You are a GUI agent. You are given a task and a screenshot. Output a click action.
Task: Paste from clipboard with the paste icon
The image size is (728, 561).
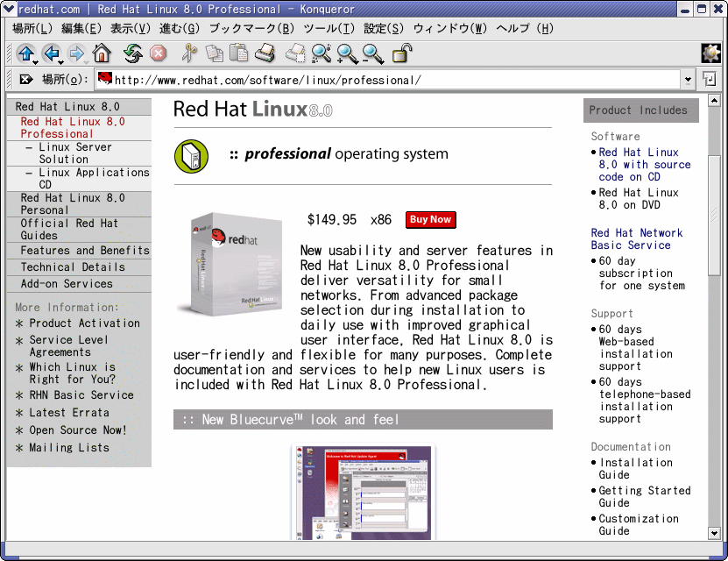tap(239, 53)
